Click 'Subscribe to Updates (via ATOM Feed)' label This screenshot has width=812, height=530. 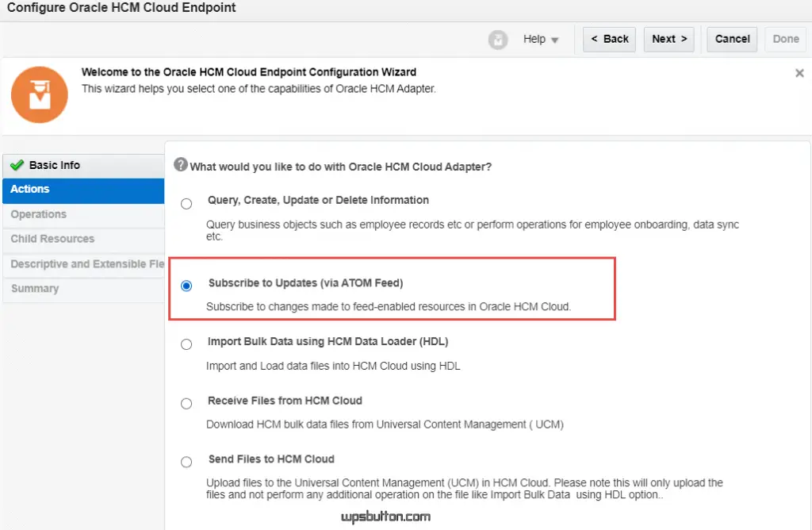click(305, 283)
